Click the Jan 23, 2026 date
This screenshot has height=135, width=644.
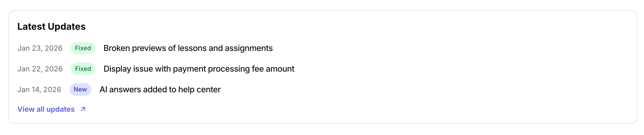40,48
